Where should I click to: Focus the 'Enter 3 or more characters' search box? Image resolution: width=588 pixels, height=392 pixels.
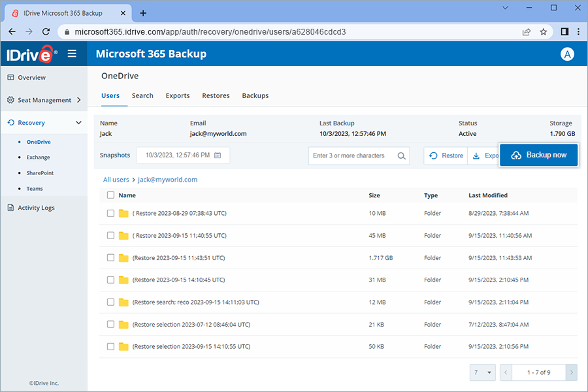tap(359, 155)
